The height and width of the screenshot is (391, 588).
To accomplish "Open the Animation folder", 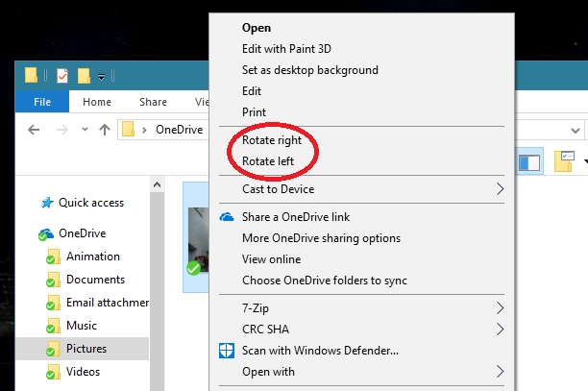I will pos(93,257).
